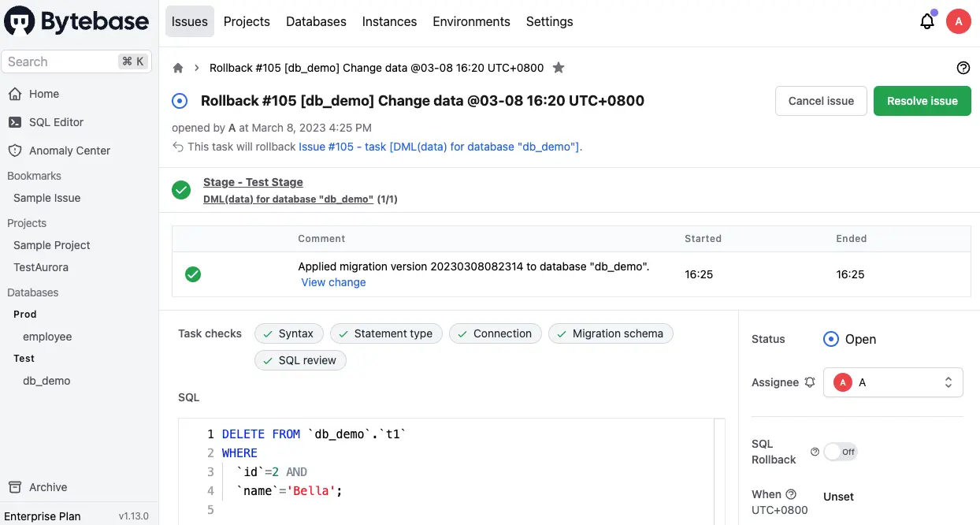
Task: Open the SQL Editor from the sidebar
Action: (x=56, y=122)
